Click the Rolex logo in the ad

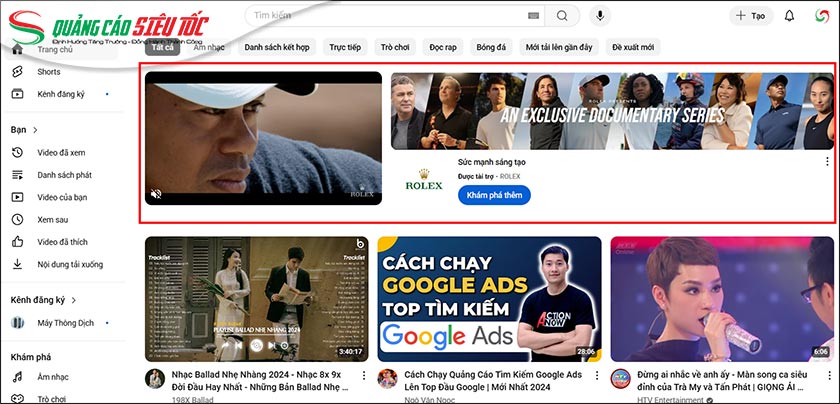pos(424,180)
